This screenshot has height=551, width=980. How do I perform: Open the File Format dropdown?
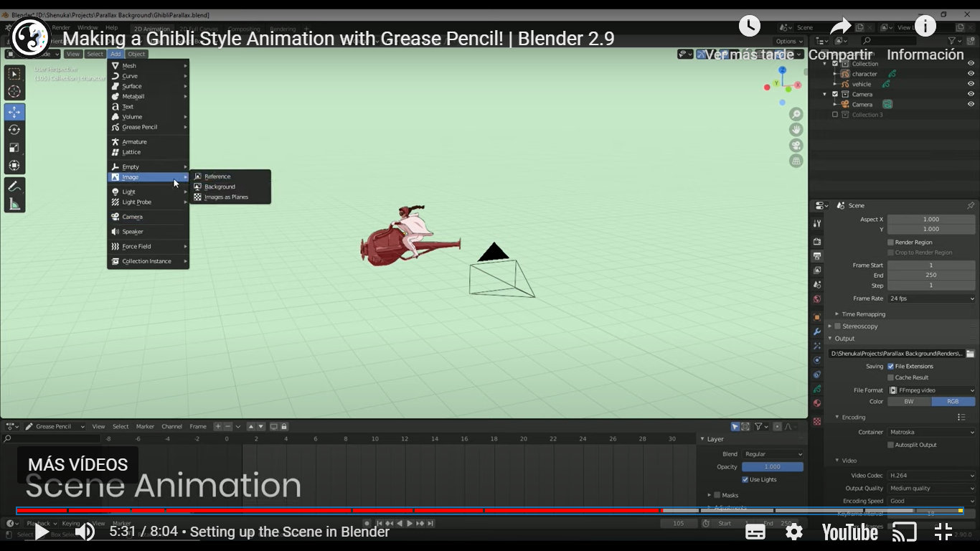point(931,390)
